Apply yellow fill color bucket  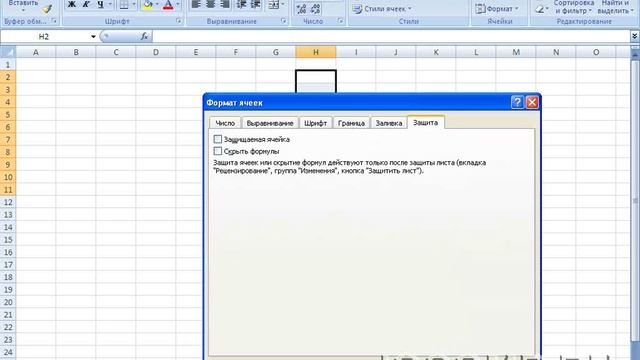148,5
